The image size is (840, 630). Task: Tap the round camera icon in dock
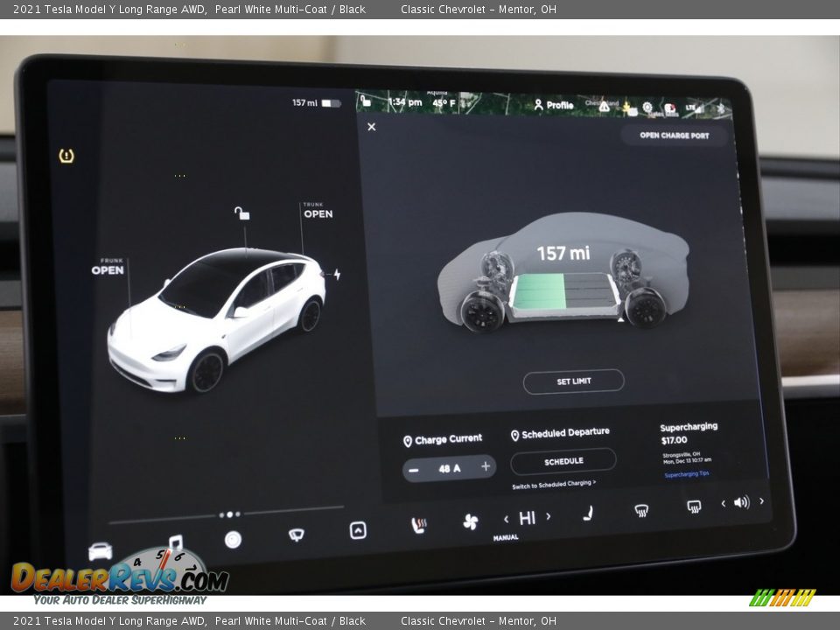click(x=233, y=539)
